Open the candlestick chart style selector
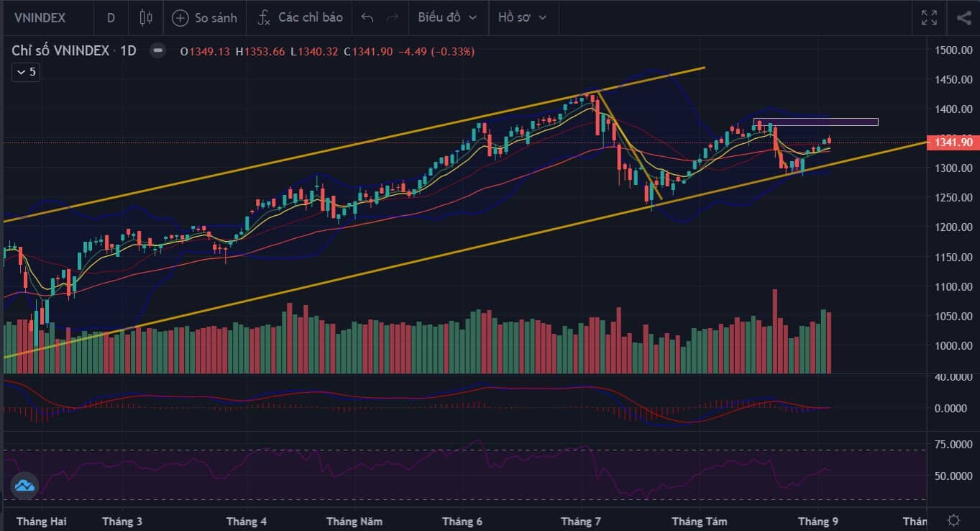Screen dimensions: 980x531 (146, 17)
